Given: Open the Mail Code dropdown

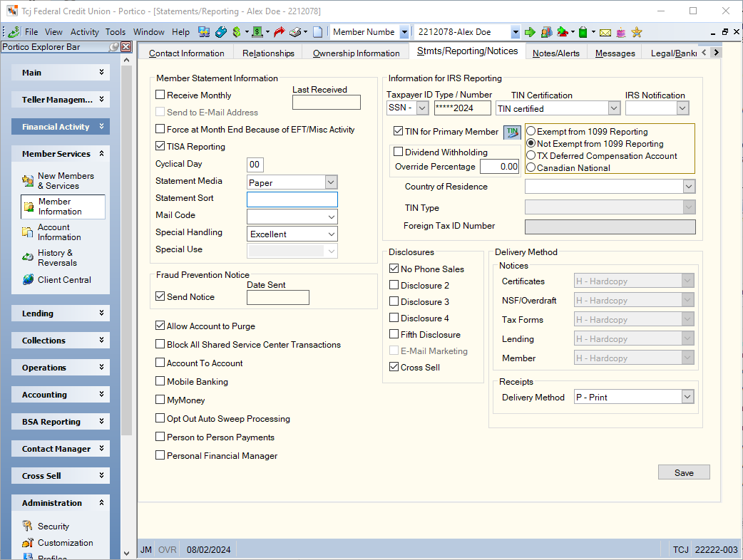Looking at the screenshot, I should (x=332, y=217).
